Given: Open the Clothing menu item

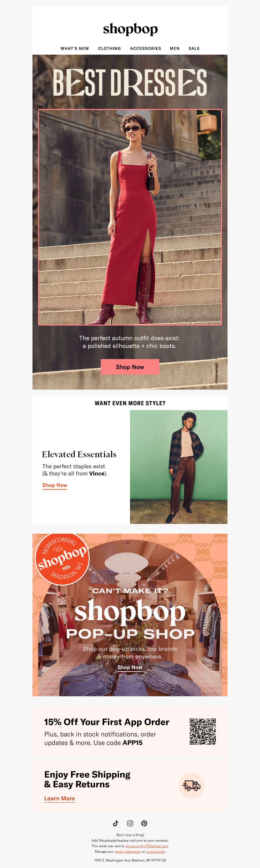Looking at the screenshot, I should coord(110,48).
